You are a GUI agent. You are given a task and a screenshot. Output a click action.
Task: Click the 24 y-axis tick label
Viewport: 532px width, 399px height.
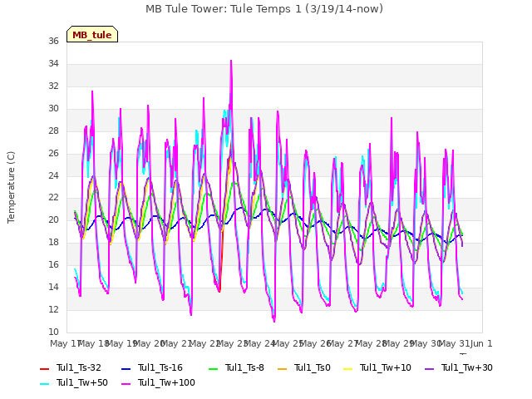coord(53,175)
